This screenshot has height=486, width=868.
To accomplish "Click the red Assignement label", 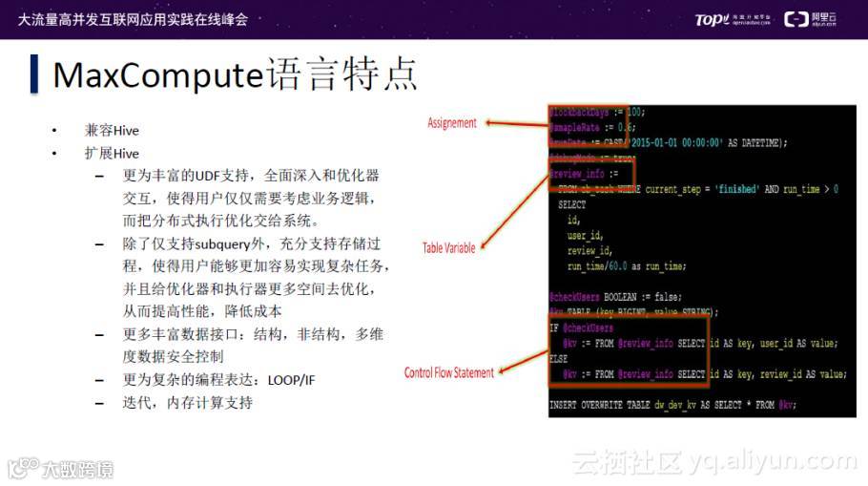I will pos(452,123).
